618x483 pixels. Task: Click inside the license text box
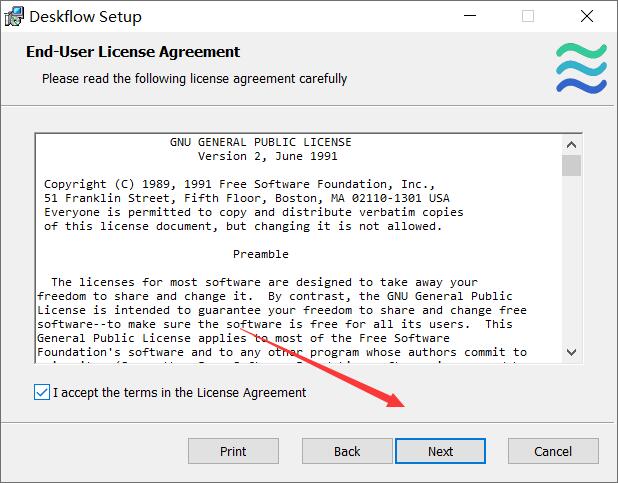[298, 248]
